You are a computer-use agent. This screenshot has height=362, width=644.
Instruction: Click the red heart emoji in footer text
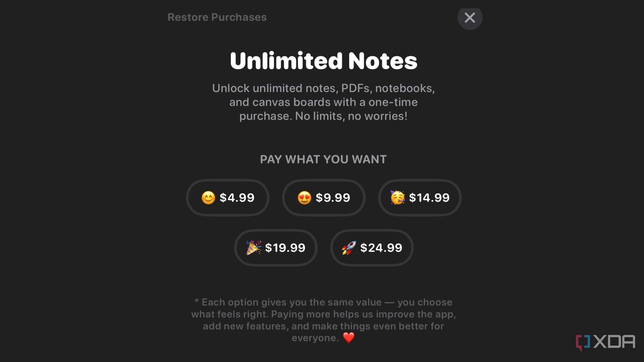348,338
